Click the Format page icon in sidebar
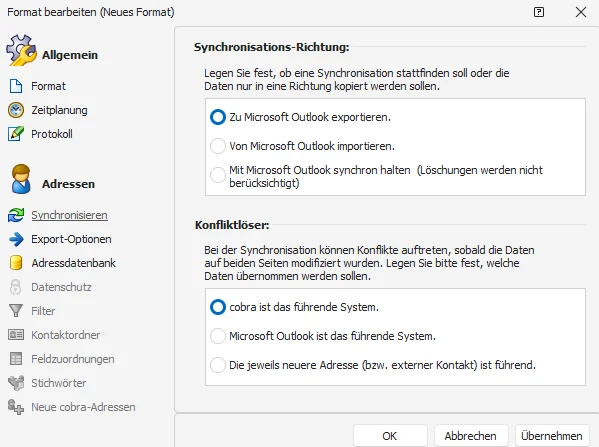The width and height of the screenshot is (599, 447). [16, 86]
